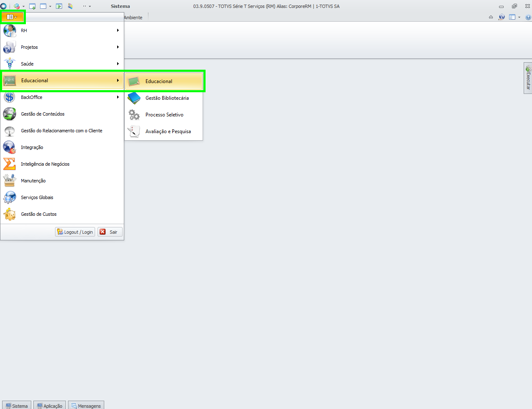532x409 pixels.
Task: Select Gestão de Conteúdos entry
Action: pos(62,114)
